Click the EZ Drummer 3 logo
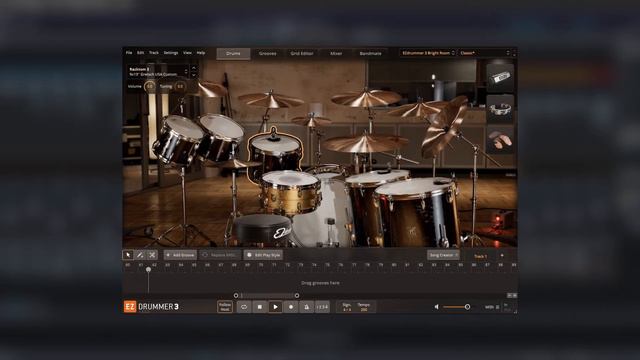Screen dimensions: 640x360 point(151,307)
